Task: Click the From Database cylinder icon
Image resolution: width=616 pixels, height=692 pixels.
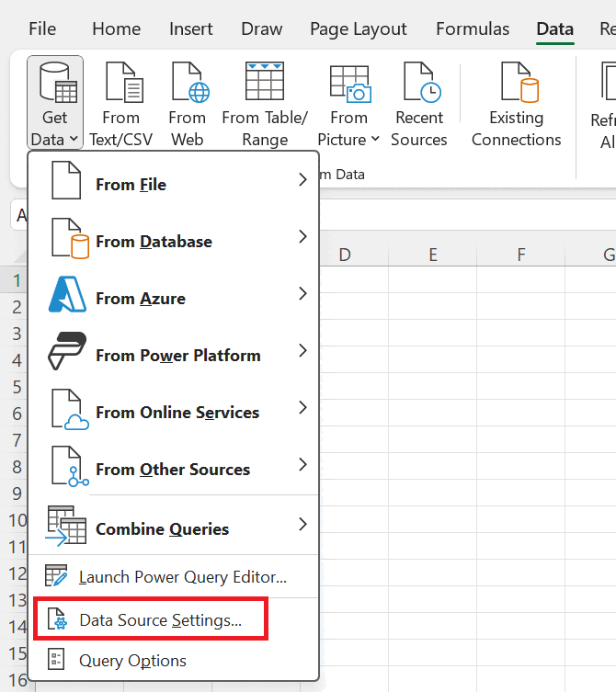Action: coord(70,238)
